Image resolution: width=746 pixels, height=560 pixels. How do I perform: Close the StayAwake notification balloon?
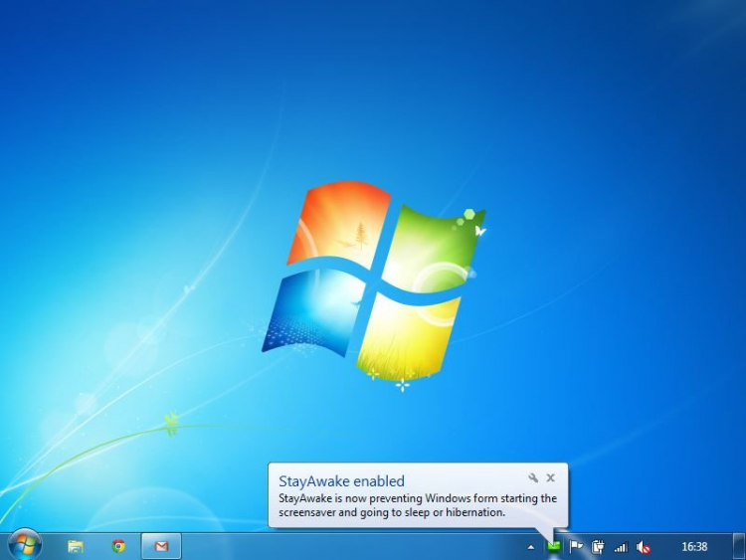550,477
